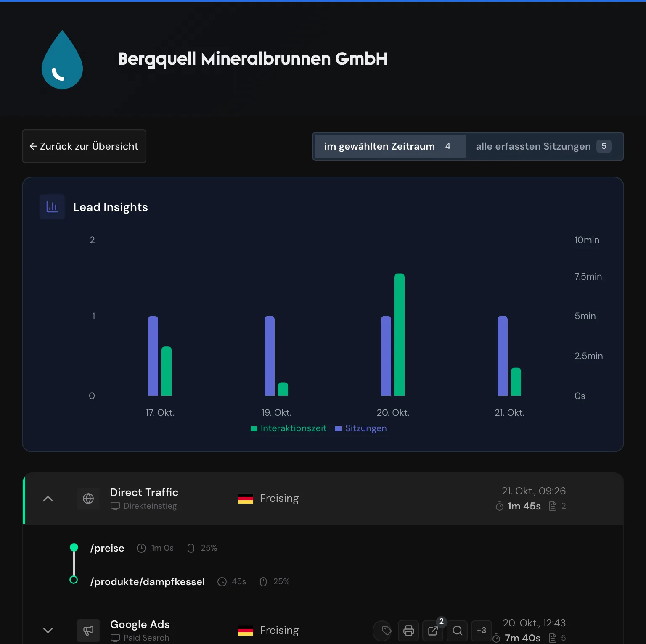Click the Sitzungen bar for 21. Okt.
The height and width of the screenshot is (644, 646).
[503, 356]
